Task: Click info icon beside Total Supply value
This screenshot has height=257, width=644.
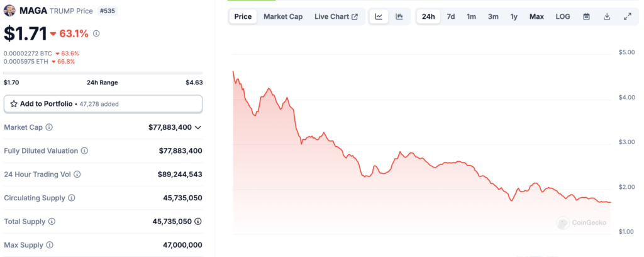Action: 198,221
